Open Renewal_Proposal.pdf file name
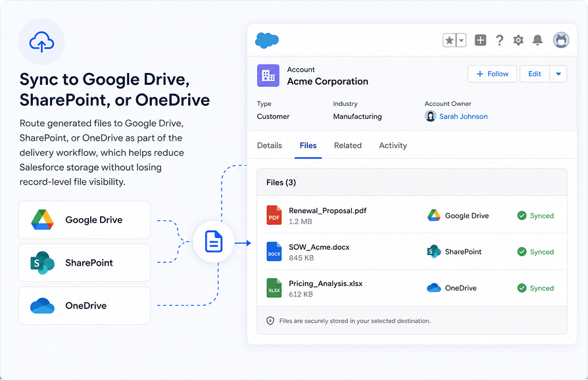The height and width of the screenshot is (380, 588). click(328, 210)
